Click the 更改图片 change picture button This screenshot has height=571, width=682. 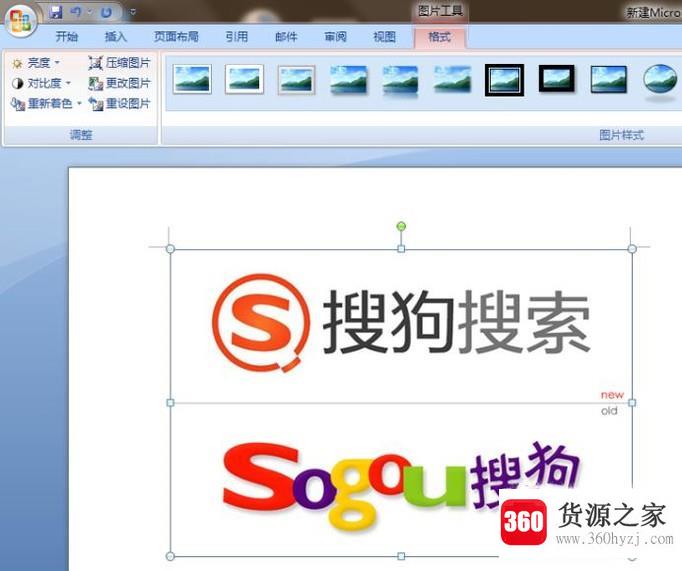point(119,83)
